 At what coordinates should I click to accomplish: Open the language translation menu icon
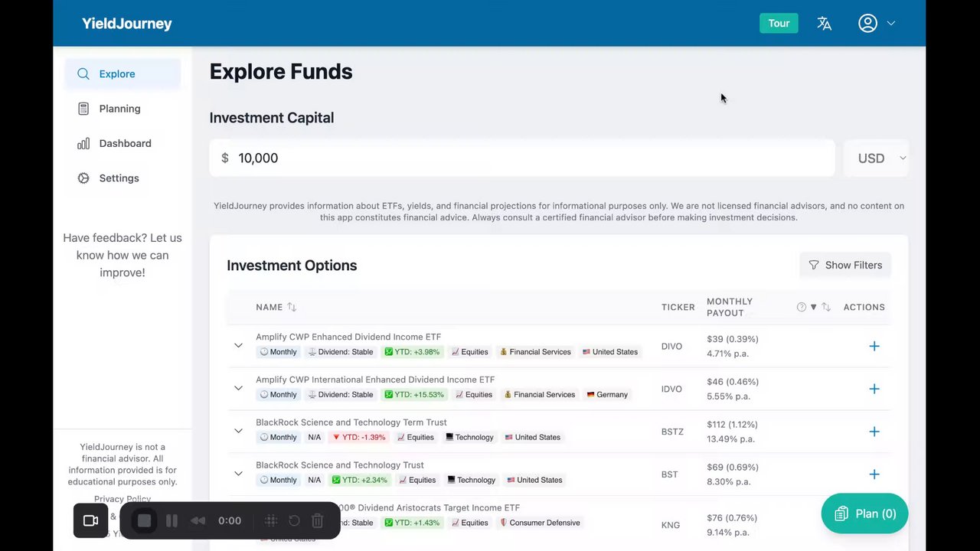[x=824, y=23]
